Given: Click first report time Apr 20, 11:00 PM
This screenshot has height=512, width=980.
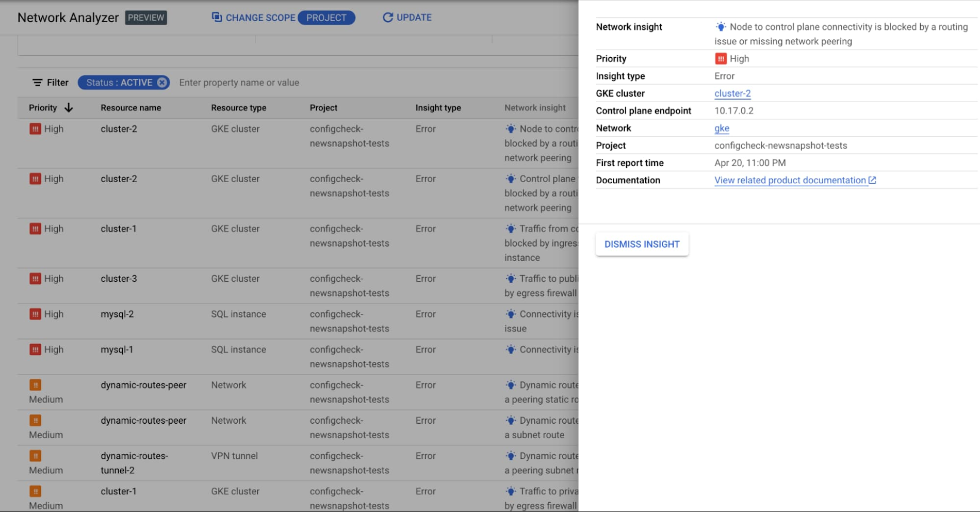Looking at the screenshot, I should click(750, 163).
